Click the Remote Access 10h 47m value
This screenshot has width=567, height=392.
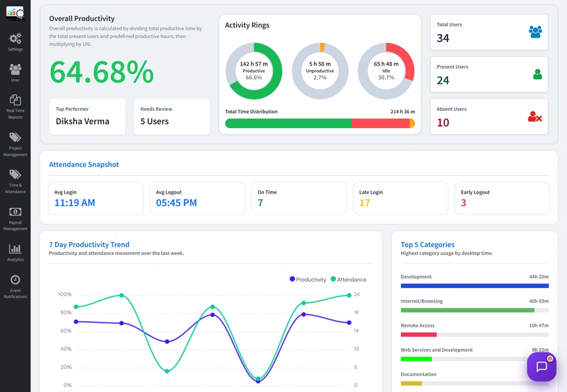click(x=539, y=326)
